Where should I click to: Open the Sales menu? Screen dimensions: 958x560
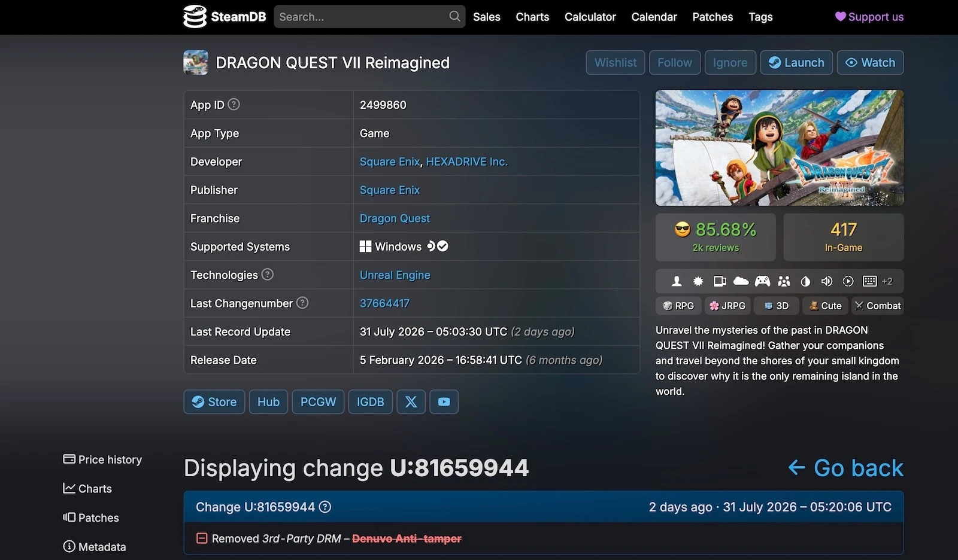(487, 17)
